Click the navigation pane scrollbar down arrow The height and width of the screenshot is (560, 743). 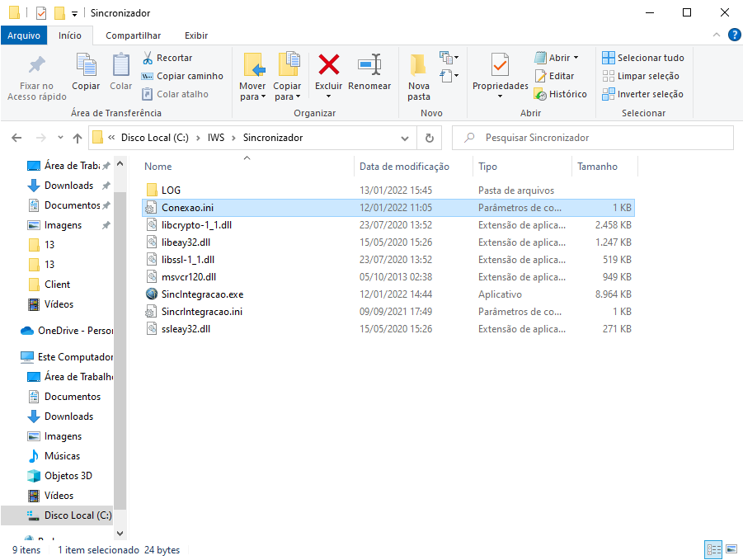pos(120,533)
